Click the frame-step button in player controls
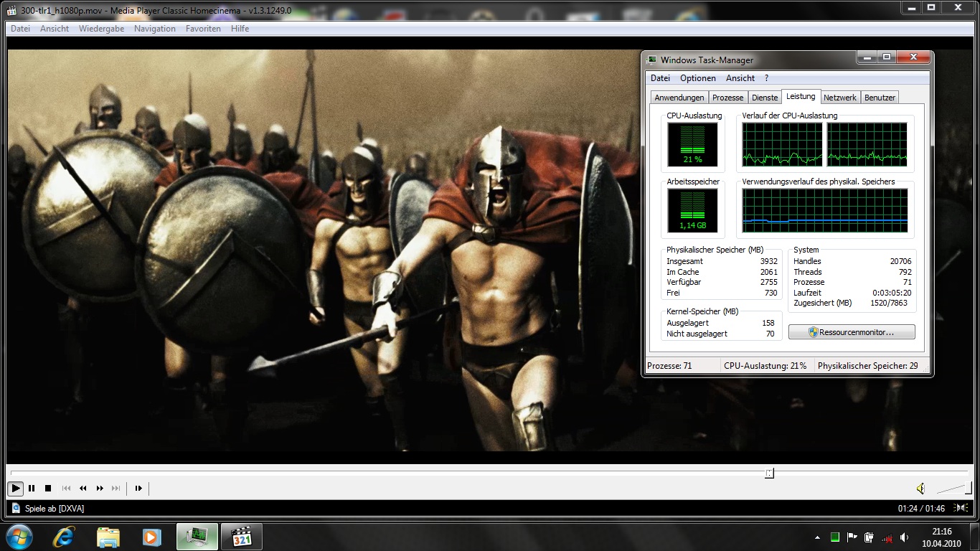Viewport: 980px width, 551px height. [138, 489]
